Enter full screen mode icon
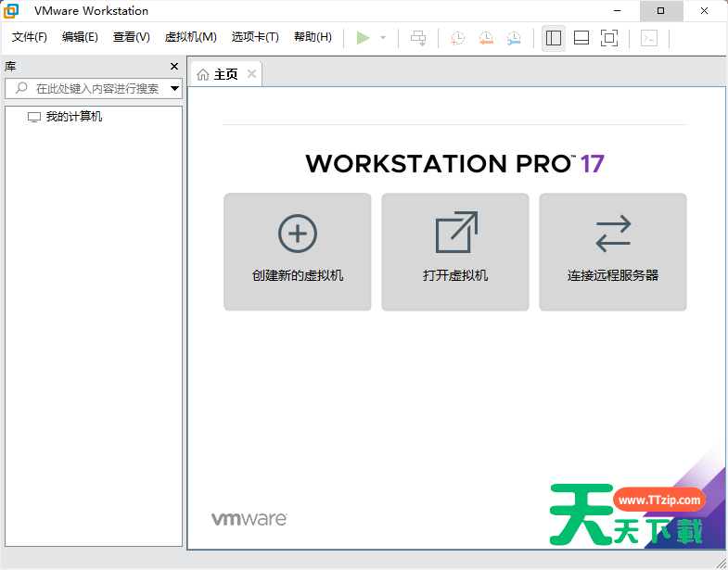This screenshot has height=570, width=728. (609, 38)
